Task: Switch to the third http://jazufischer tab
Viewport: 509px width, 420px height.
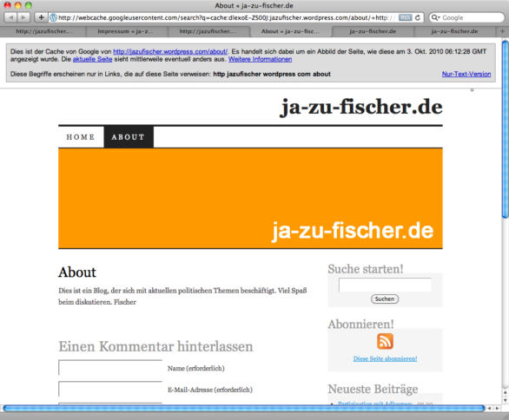Action: pyautogui.click(x=208, y=31)
